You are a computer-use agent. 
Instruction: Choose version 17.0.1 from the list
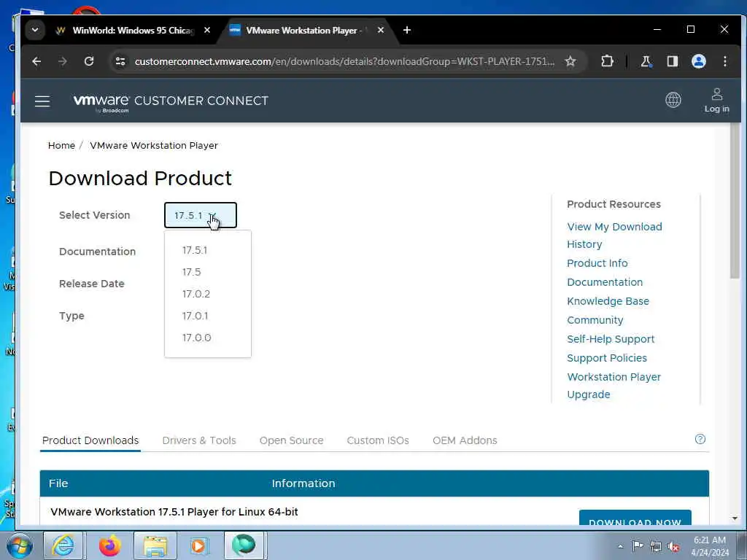(195, 316)
